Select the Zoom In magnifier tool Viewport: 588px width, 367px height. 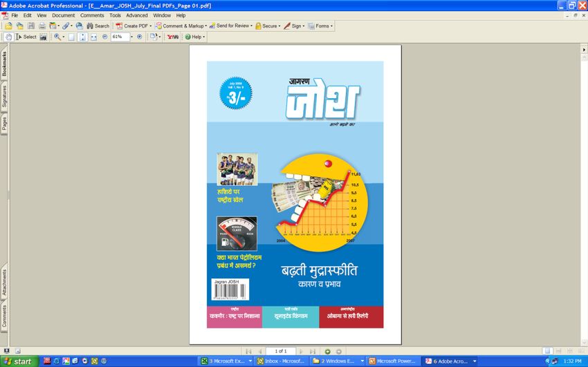[x=57, y=37]
